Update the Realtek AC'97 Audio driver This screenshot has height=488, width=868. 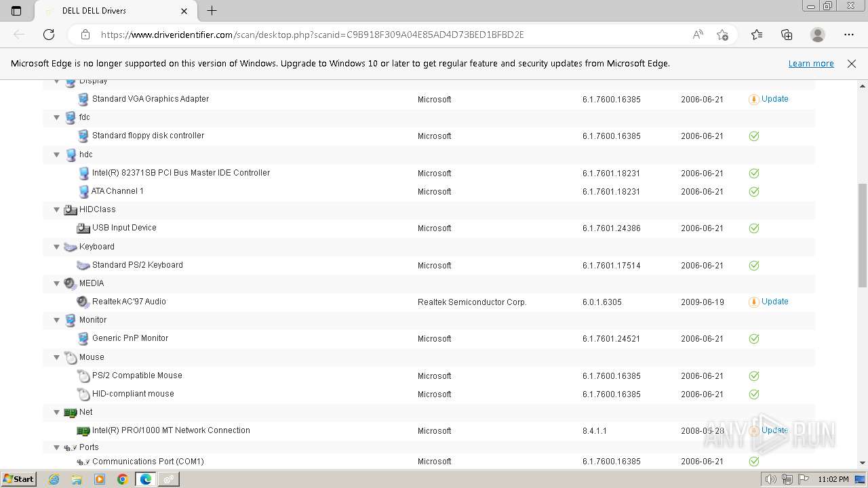[774, 302]
